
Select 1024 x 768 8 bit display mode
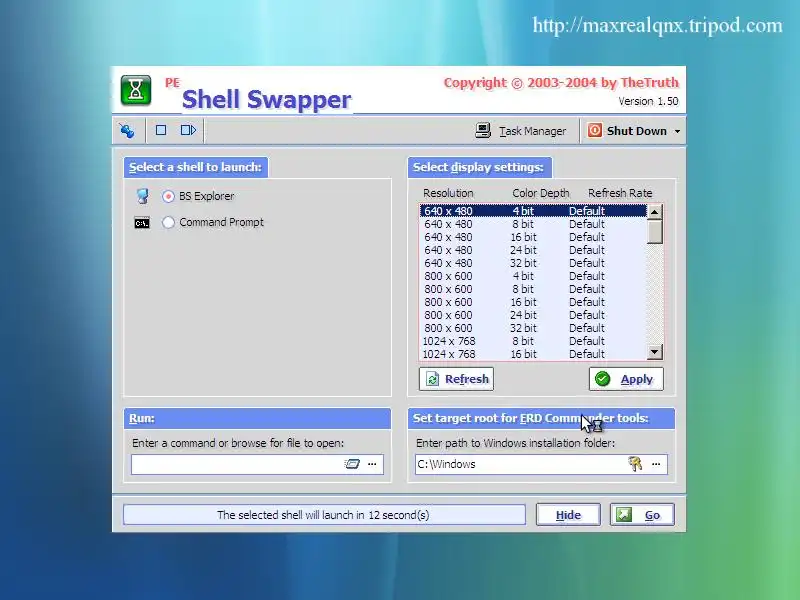pyautogui.click(x=533, y=341)
